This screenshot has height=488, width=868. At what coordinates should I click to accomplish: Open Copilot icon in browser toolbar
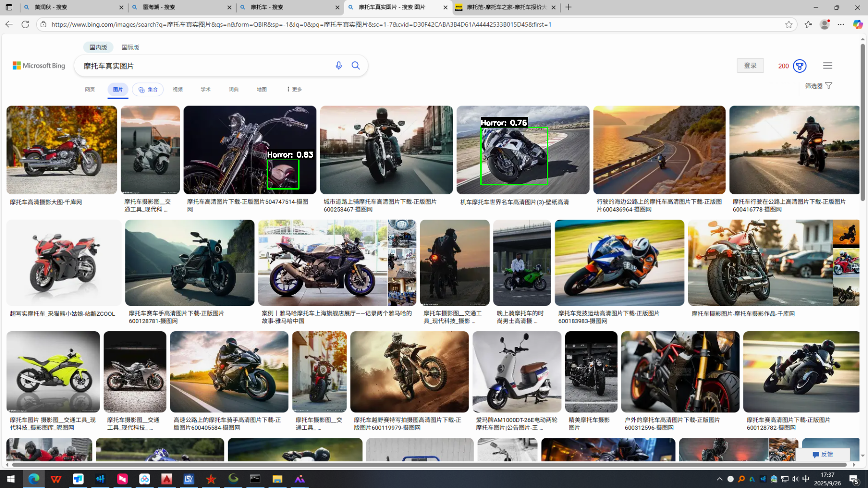coord(857,24)
